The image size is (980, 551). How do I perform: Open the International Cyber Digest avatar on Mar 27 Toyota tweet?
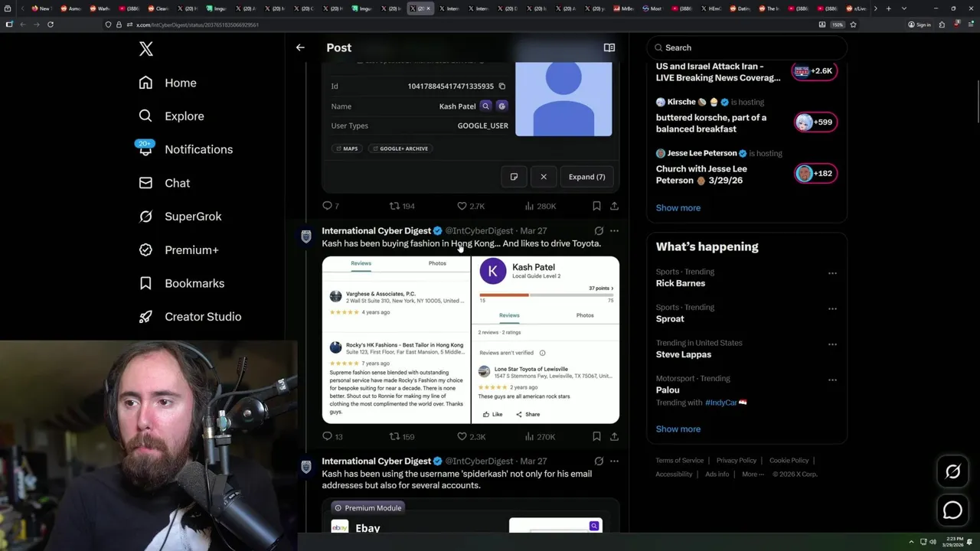(306, 237)
